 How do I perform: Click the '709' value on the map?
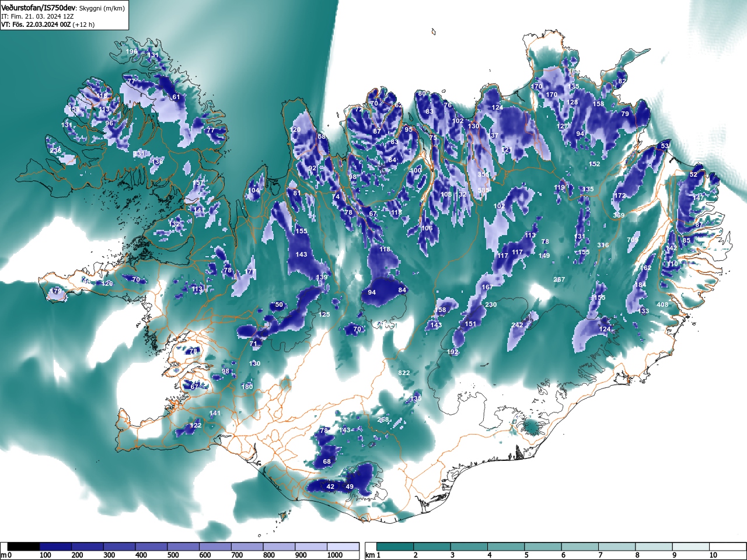tap(633, 240)
